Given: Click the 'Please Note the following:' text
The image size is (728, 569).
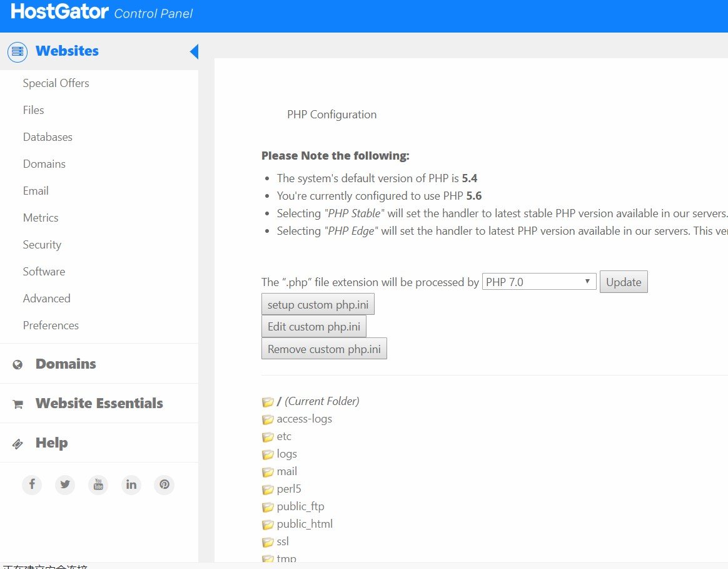Looking at the screenshot, I should [x=335, y=156].
